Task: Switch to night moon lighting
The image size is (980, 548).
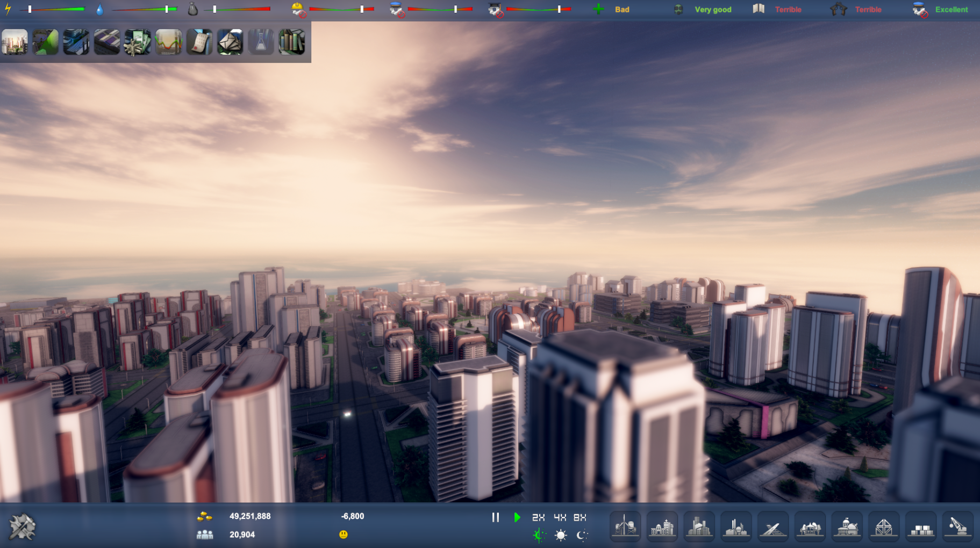Action: point(582,535)
